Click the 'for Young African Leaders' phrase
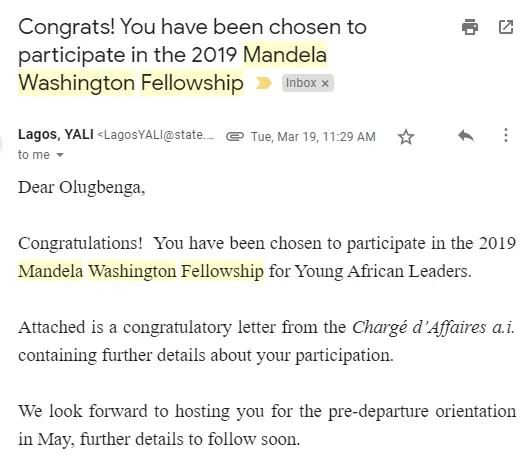Image resolution: width=529 pixels, height=472 pixels. tap(370, 271)
